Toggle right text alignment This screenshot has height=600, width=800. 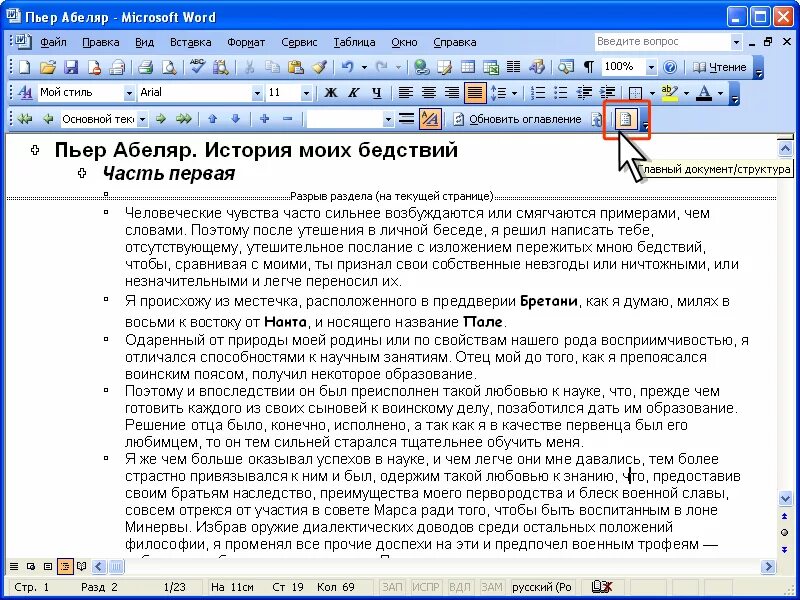coord(452,93)
